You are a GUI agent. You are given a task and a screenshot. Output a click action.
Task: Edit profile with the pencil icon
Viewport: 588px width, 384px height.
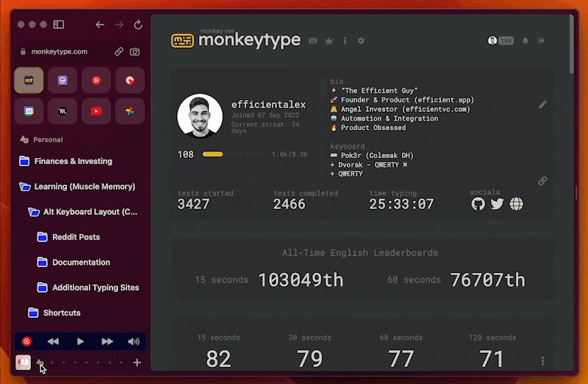(x=542, y=104)
